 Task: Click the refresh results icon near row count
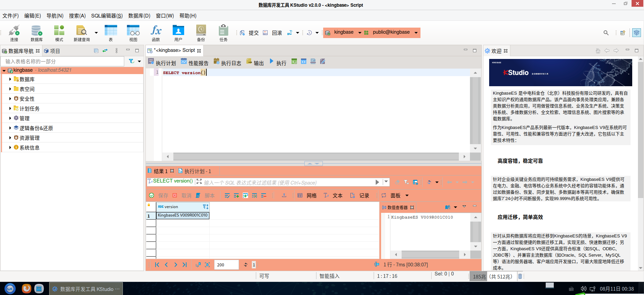point(245,265)
